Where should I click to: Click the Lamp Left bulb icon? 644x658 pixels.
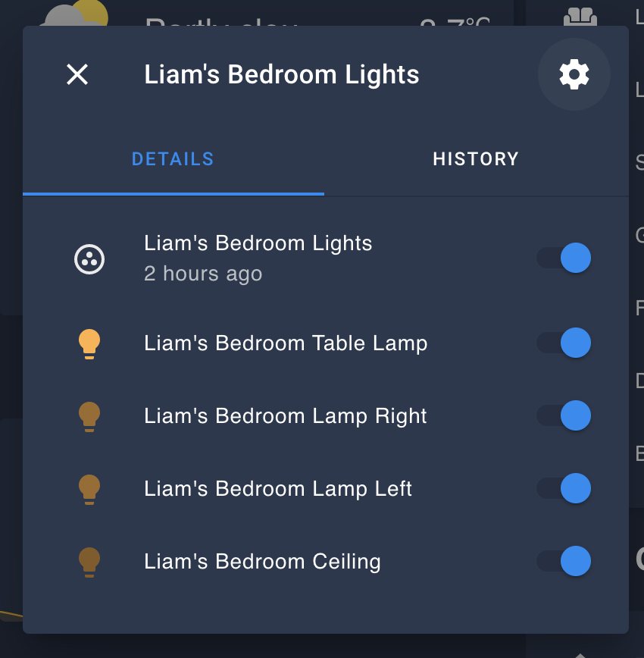point(89,489)
